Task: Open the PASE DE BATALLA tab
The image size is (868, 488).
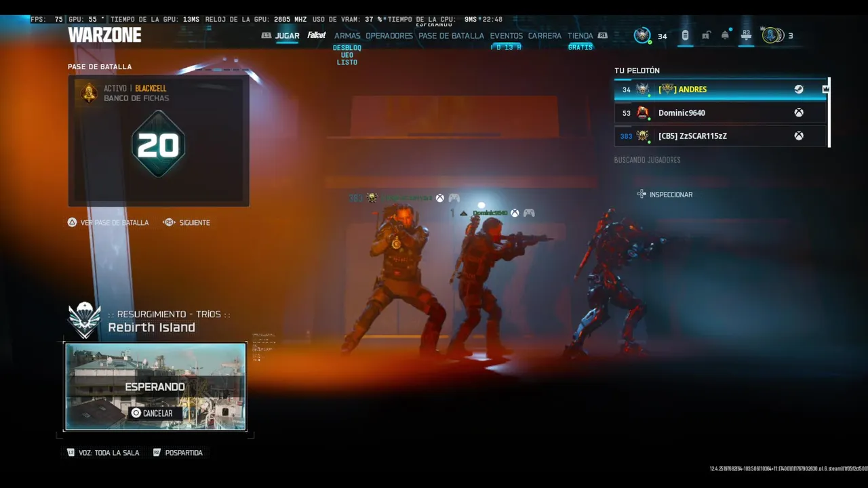Action: tap(451, 36)
